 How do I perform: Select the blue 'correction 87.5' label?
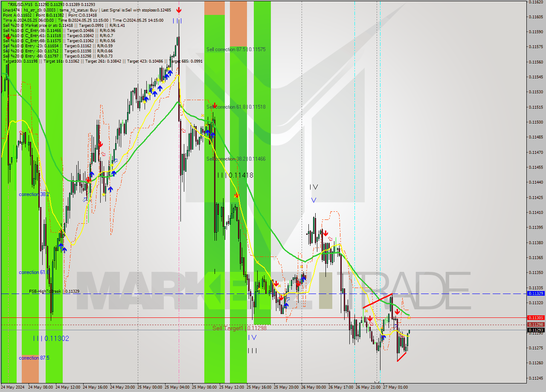34,358
